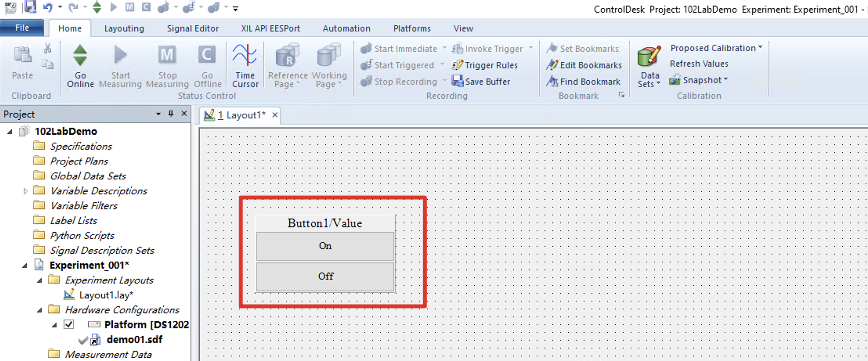The height and width of the screenshot is (361, 868).
Task: Uncheck the Platform [DS1202] checkbox
Action: [x=69, y=324]
